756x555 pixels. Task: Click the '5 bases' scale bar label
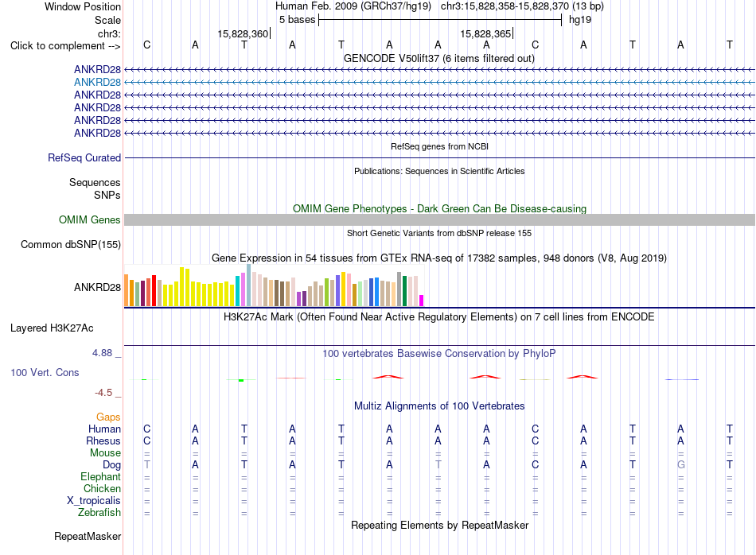coord(297,20)
